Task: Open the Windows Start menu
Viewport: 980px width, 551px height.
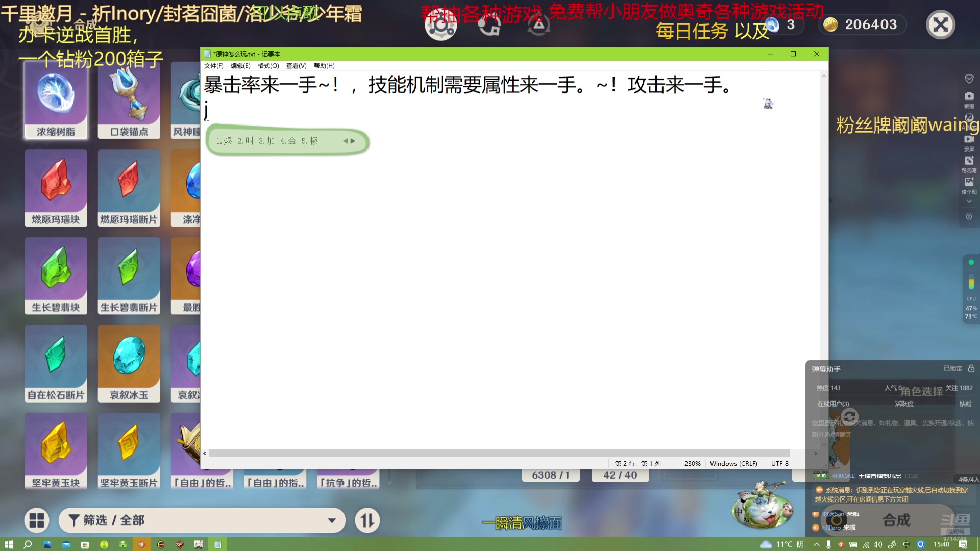Action: [x=9, y=544]
